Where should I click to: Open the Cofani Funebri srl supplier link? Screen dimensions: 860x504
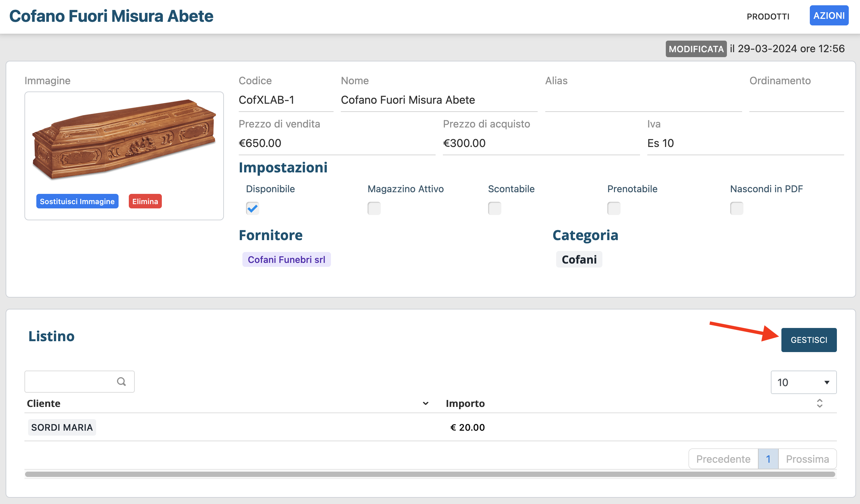(286, 260)
